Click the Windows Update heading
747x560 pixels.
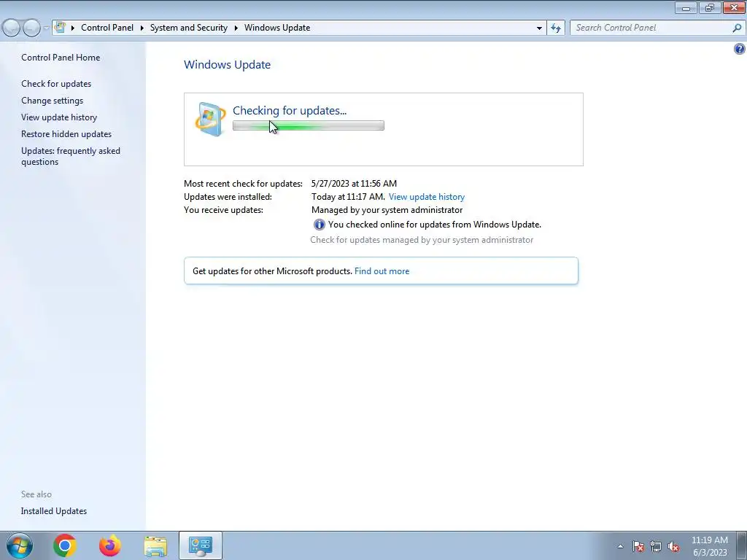[x=228, y=65]
